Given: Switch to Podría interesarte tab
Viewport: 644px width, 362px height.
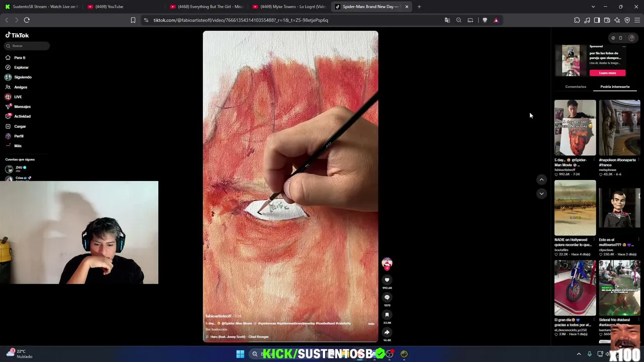Looking at the screenshot, I should tap(615, 87).
